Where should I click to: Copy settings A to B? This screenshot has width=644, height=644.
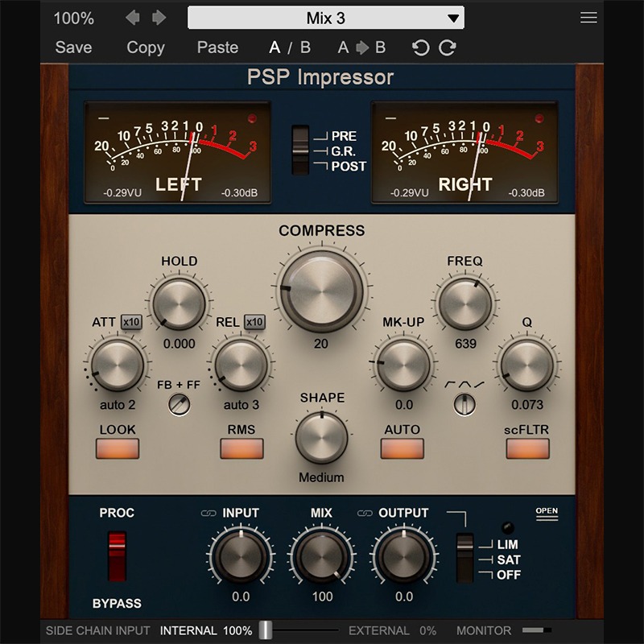(x=361, y=47)
